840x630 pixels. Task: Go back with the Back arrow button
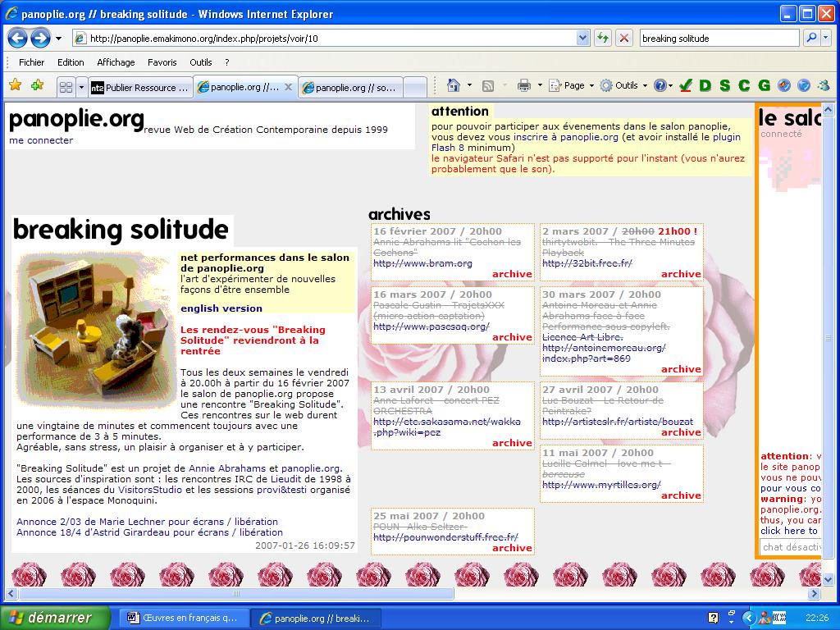point(18,38)
